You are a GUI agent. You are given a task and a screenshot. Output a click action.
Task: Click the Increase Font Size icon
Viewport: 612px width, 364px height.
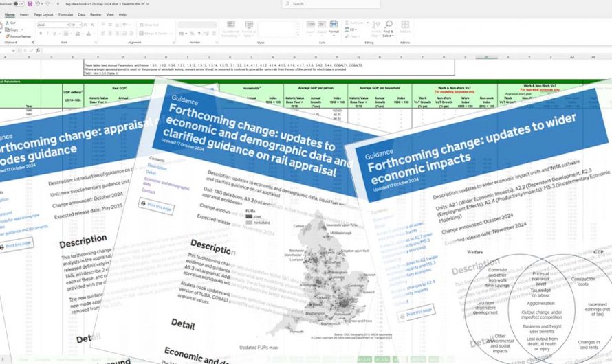pyautogui.click(x=86, y=25)
